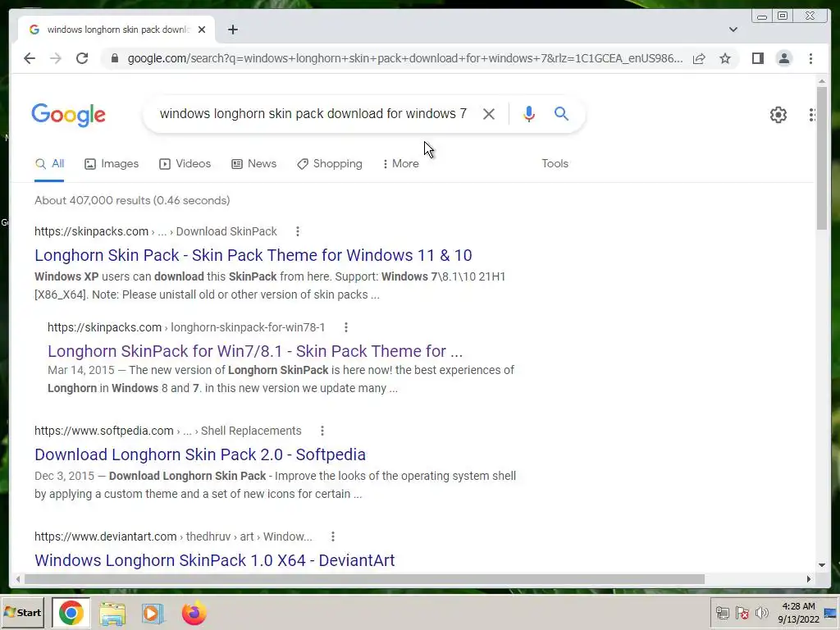Viewport: 840px width, 630px height.
Task: Click the https://www.softpedia.com breadcrumb text
Action: [x=104, y=431]
